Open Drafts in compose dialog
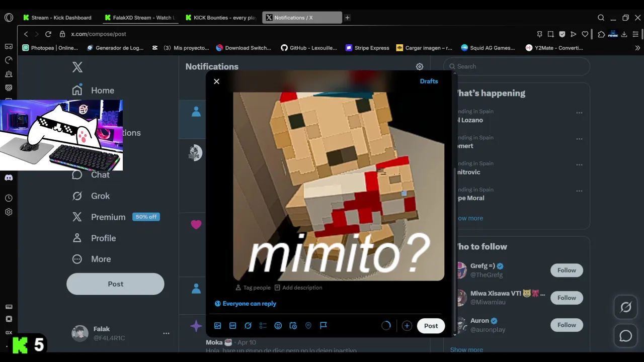The image size is (644, 362). 429,81
